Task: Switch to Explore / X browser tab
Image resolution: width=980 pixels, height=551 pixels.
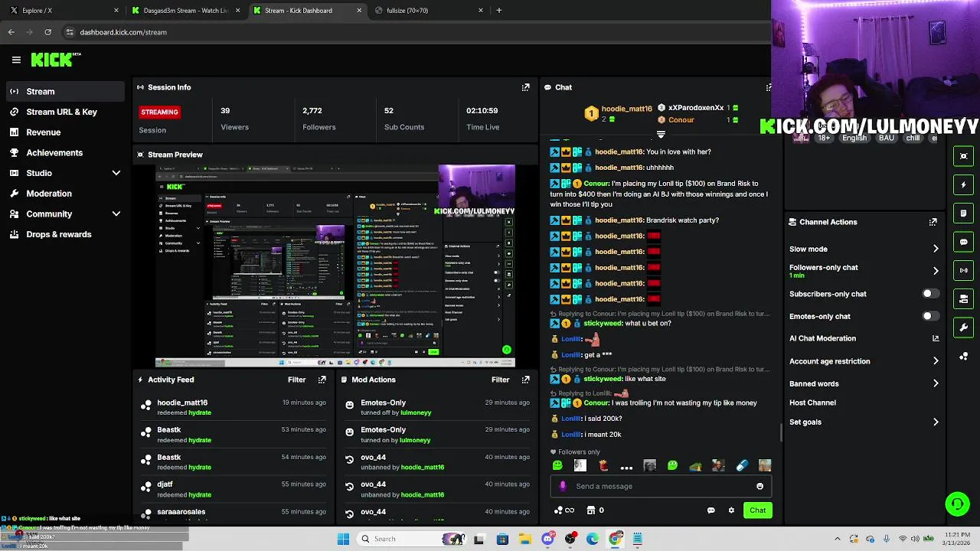Action: (63, 11)
